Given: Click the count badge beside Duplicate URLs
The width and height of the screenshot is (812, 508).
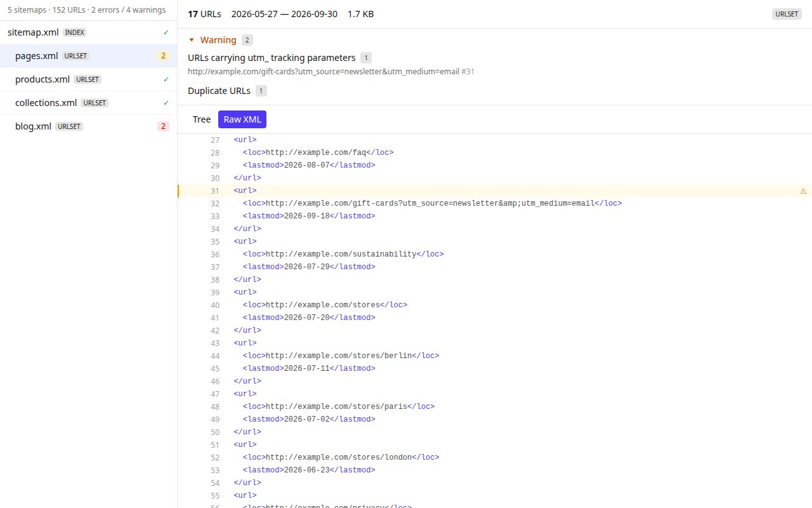Looking at the screenshot, I should point(261,91).
